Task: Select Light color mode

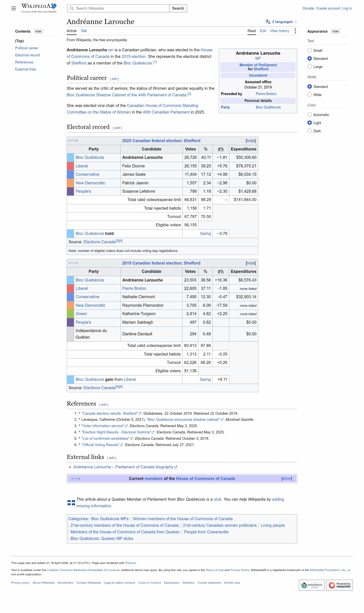Action: [310, 123]
